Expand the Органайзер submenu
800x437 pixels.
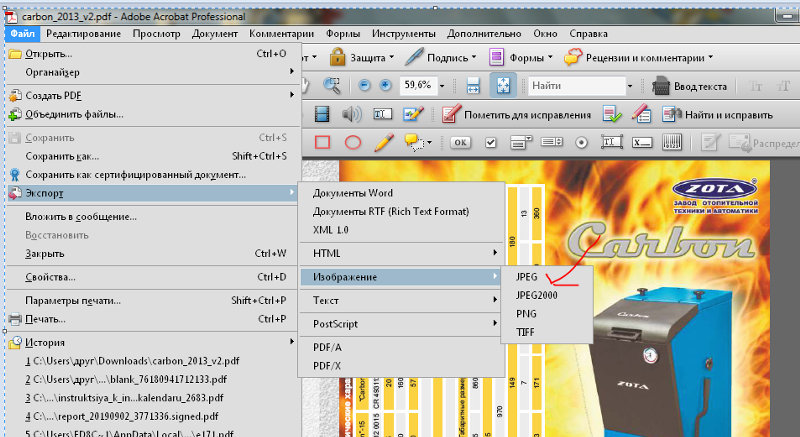152,72
